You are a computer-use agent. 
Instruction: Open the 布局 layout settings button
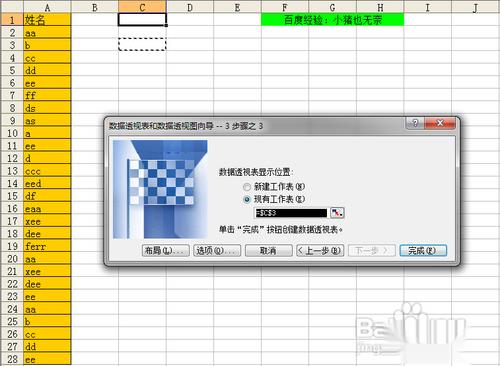coord(166,250)
